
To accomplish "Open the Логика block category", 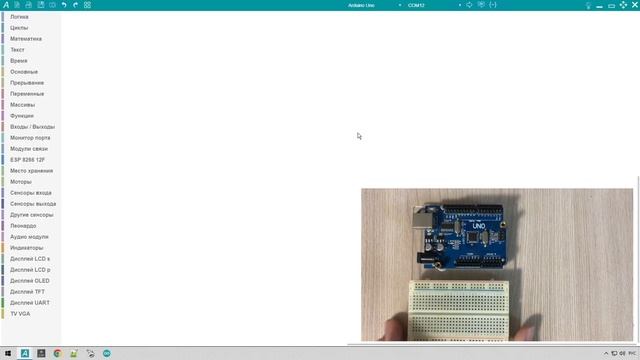I will [19, 17].
